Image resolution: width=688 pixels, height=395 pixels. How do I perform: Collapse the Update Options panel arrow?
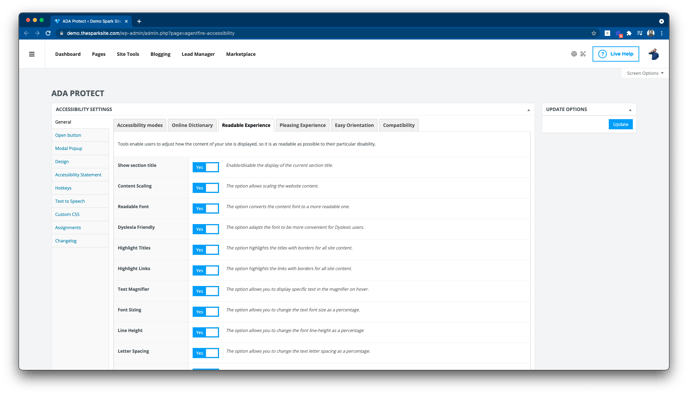pos(630,110)
